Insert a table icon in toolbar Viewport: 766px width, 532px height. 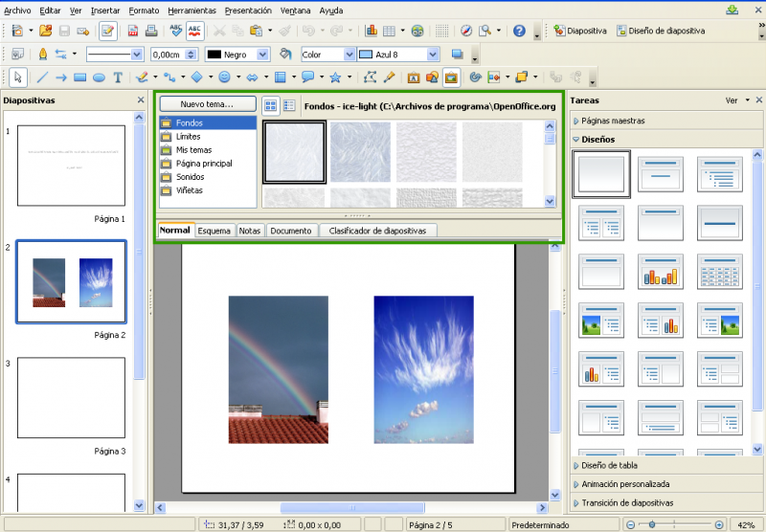[389, 31]
